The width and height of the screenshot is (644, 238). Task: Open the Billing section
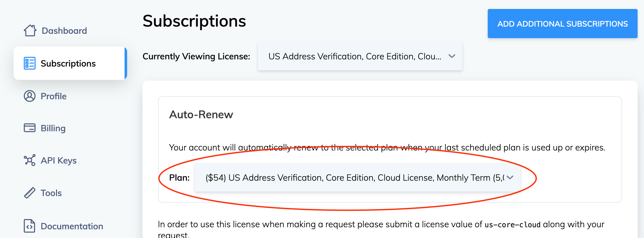(x=53, y=128)
